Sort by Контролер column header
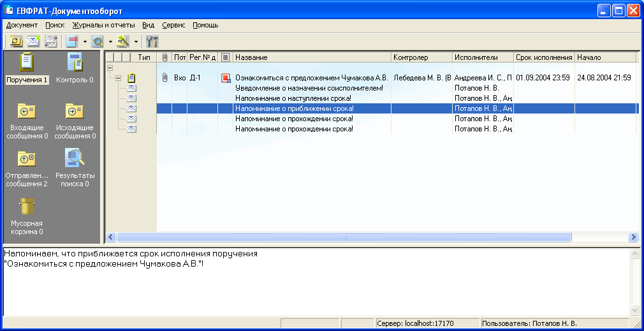644x331 pixels. coord(422,57)
